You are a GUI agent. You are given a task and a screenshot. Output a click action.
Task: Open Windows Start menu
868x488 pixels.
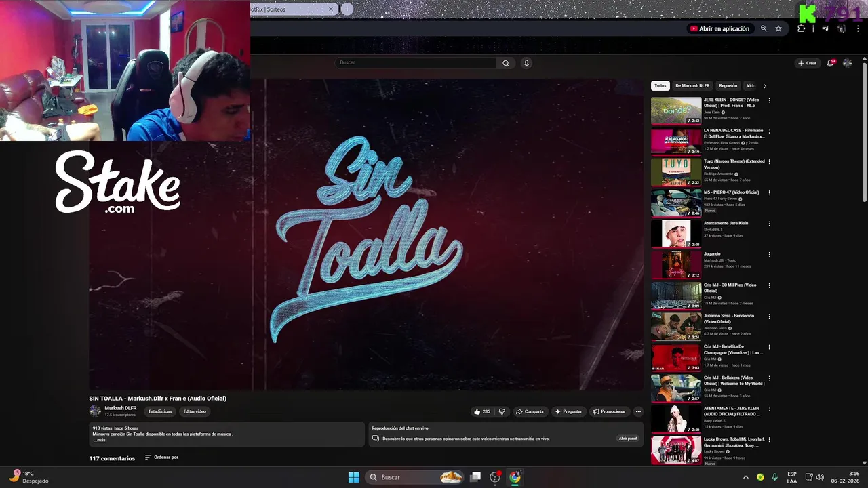[x=353, y=477]
